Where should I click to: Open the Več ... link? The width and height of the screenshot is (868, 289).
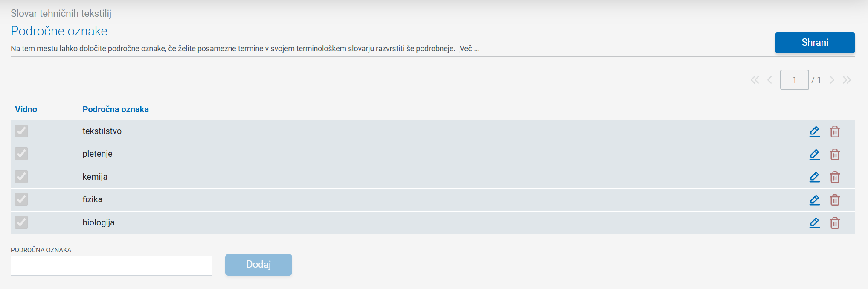pos(469,49)
